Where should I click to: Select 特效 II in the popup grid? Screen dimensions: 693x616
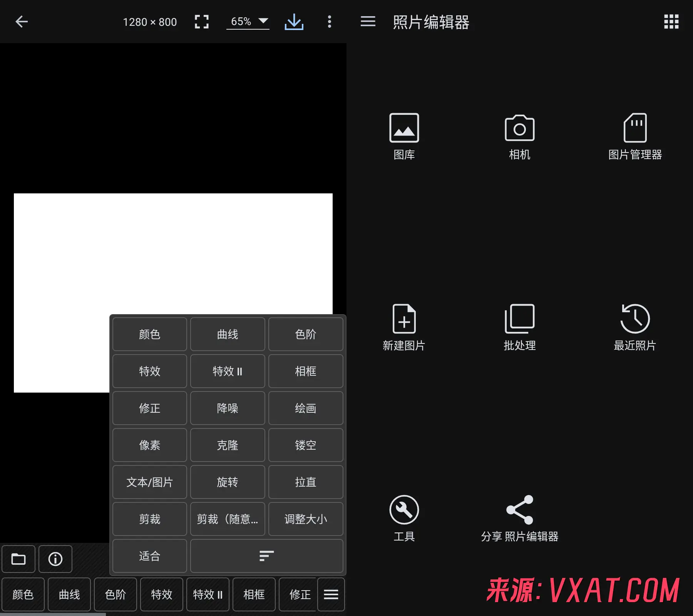[228, 371]
